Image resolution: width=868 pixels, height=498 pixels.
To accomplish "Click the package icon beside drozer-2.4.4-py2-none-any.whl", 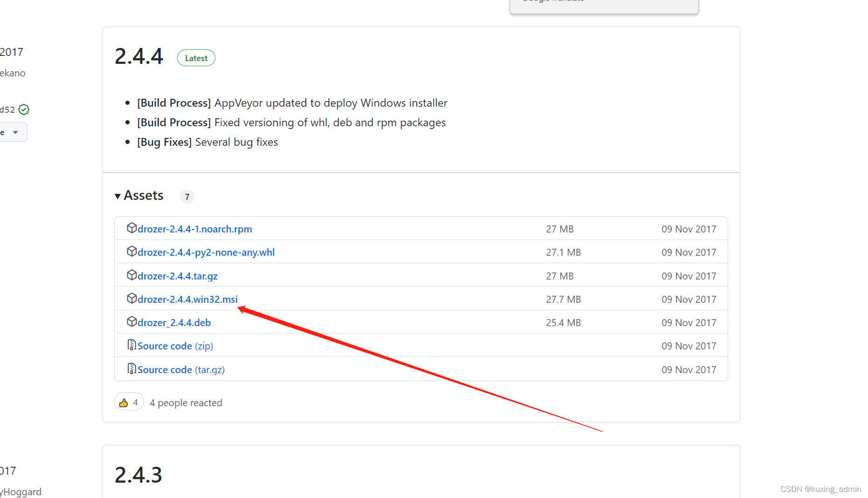I will click(x=132, y=251).
